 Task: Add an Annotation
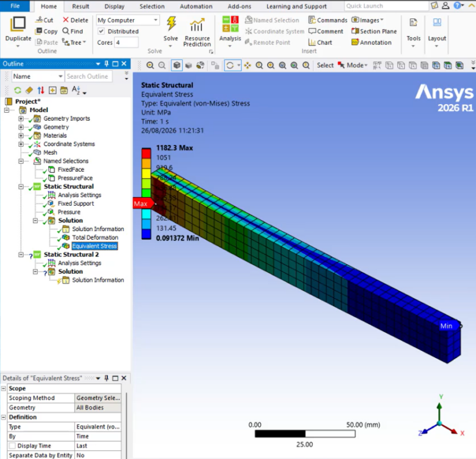tap(371, 43)
